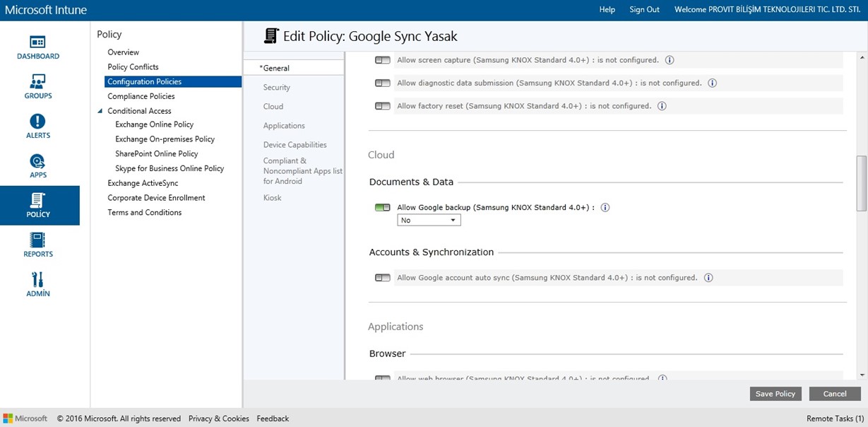The height and width of the screenshot is (427, 868).
Task: Open the Policy workspace icon
Action: point(40,206)
